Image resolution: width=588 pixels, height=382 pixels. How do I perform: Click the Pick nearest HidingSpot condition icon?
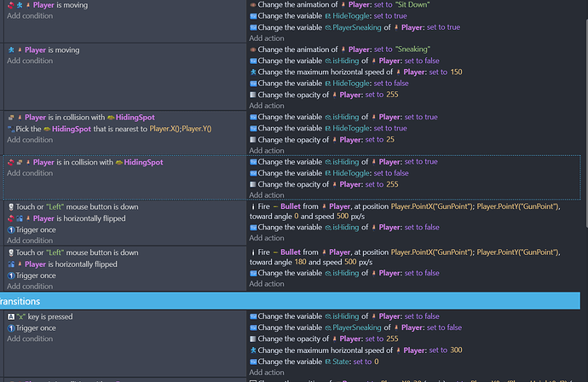(x=11, y=129)
